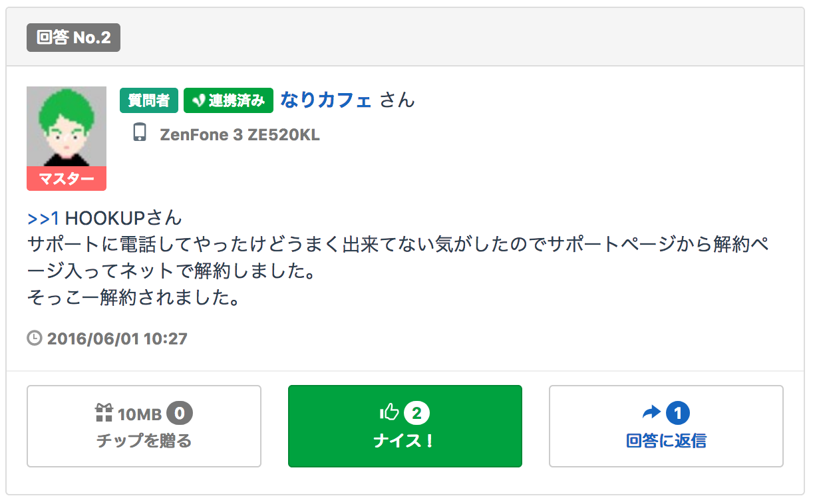This screenshot has height=504, width=813.
Task: Click the reply arrow icon above 回答に返信
Action: (x=652, y=414)
